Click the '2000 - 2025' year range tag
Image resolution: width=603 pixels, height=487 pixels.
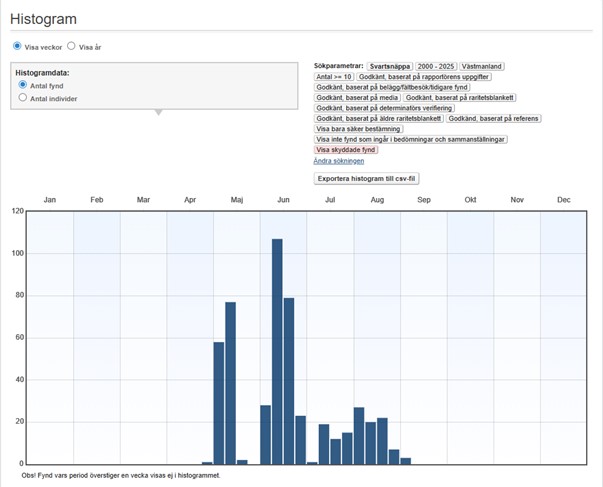pyautogui.click(x=435, y=66)
